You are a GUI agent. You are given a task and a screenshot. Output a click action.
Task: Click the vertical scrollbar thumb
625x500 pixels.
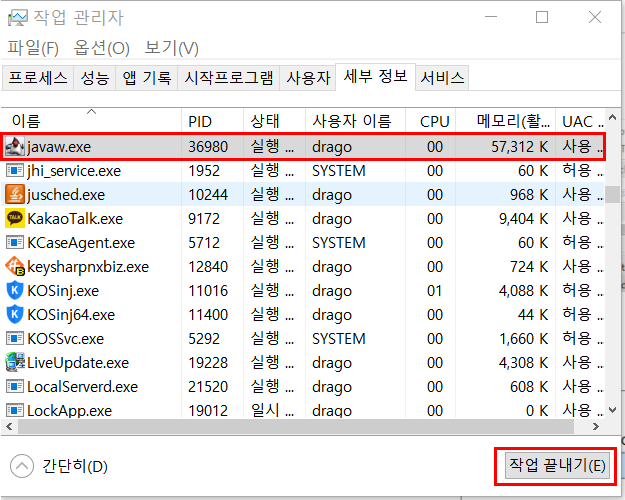pyautogui.click(x=612, y=195)
